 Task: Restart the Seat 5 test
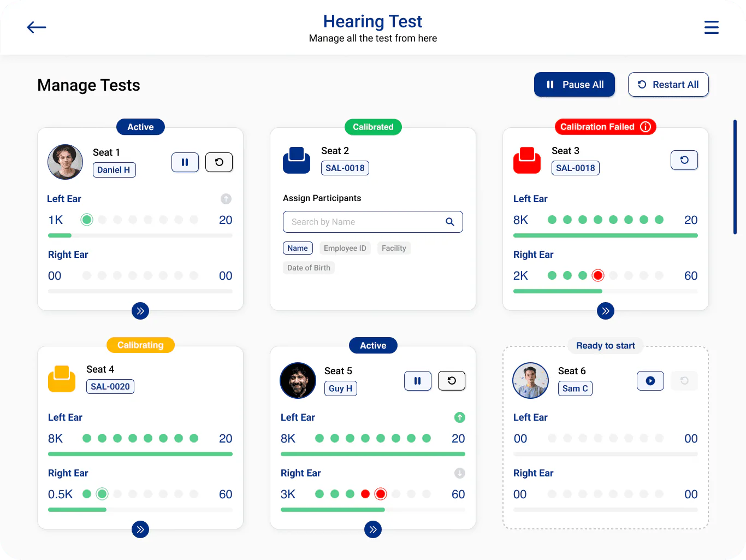pos(452,381)
